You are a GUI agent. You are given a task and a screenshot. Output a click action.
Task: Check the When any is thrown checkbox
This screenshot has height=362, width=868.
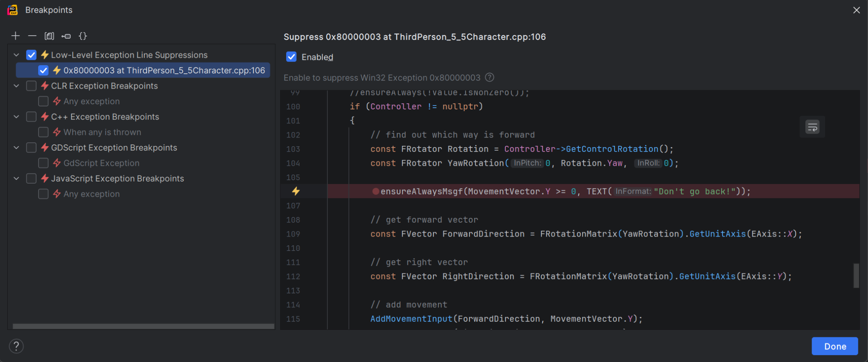[43, 132]
